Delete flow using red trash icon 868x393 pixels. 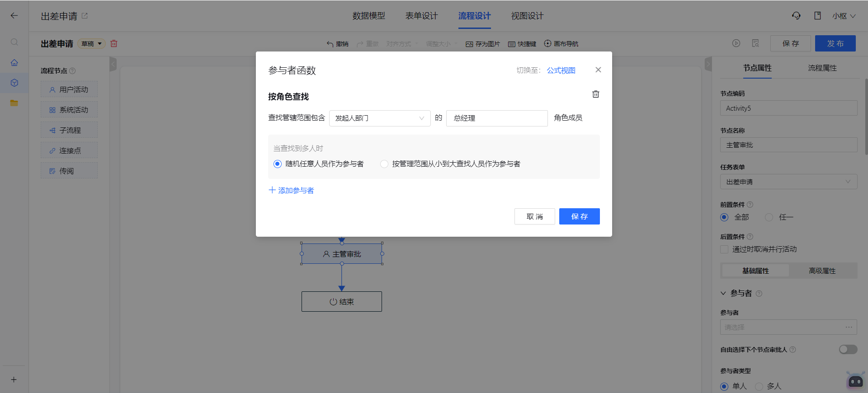click(x=114, y=43)
